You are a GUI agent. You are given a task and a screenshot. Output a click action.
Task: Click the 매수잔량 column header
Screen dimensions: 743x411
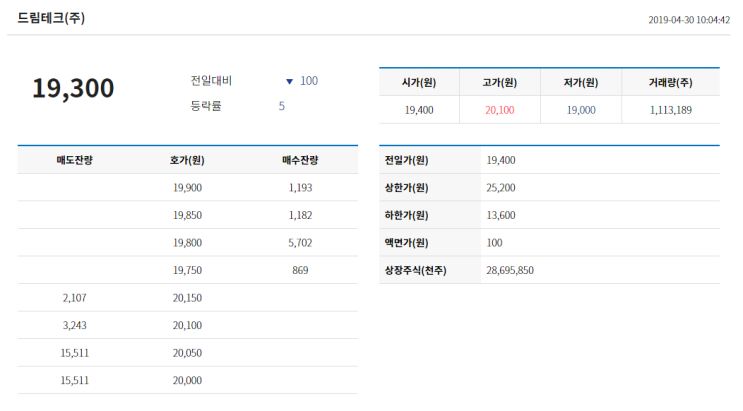tap(300, 160)
